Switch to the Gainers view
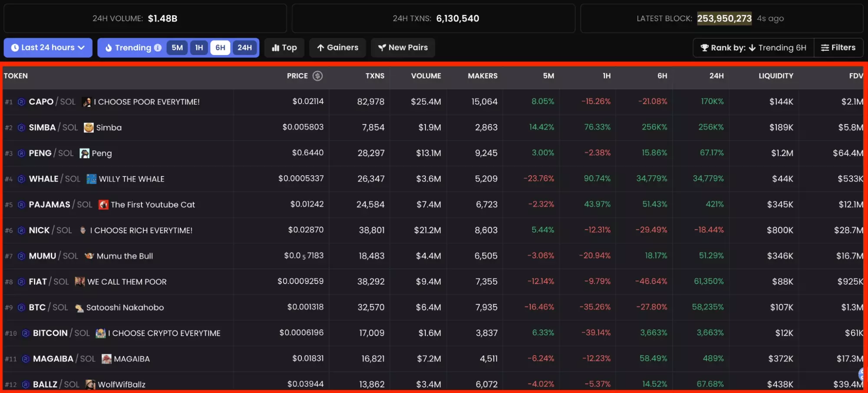 tap(338, 48)
